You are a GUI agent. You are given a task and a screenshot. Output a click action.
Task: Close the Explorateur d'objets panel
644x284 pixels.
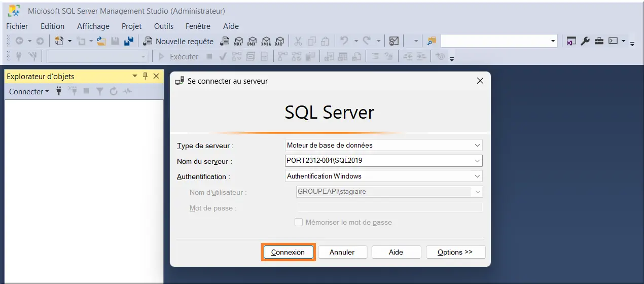[156, 76]
